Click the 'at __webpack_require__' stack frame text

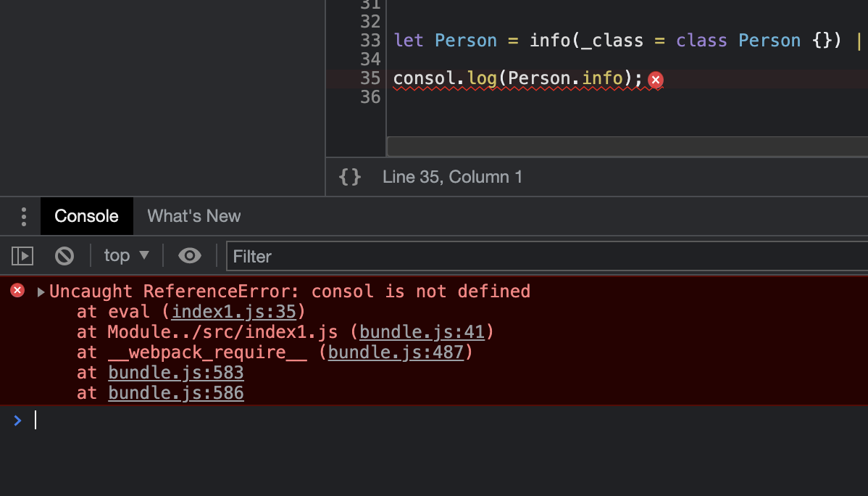click(x=192, y=352)
